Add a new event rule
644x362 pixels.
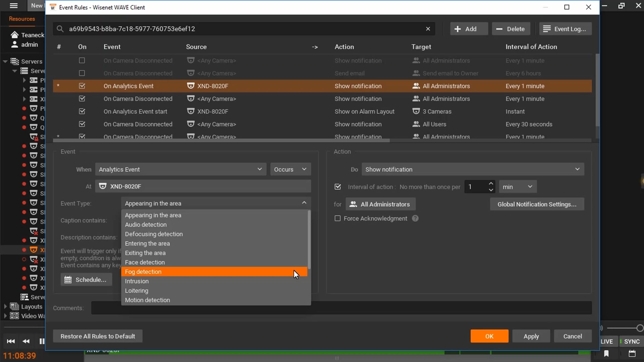point(469,29)
